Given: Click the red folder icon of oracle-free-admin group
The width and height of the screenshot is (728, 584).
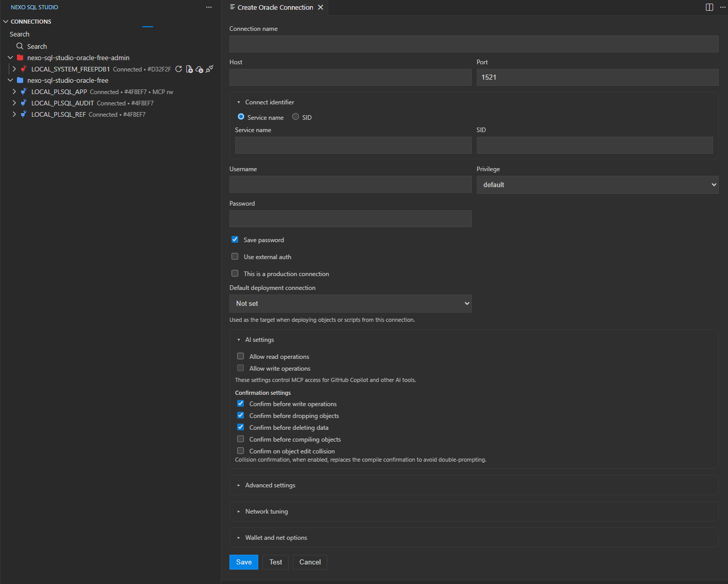Looking at the screenshot, I should [x=20, y=58].
